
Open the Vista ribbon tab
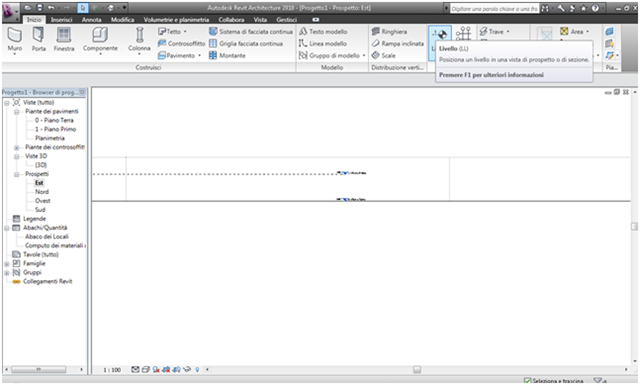[x=260, y=20]
